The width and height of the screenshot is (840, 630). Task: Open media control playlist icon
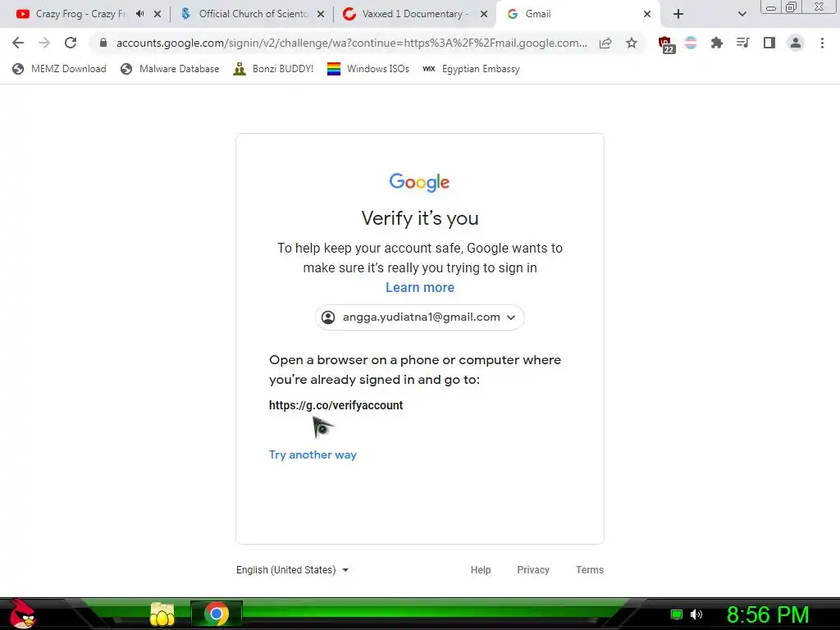click(x=743, y=43)
